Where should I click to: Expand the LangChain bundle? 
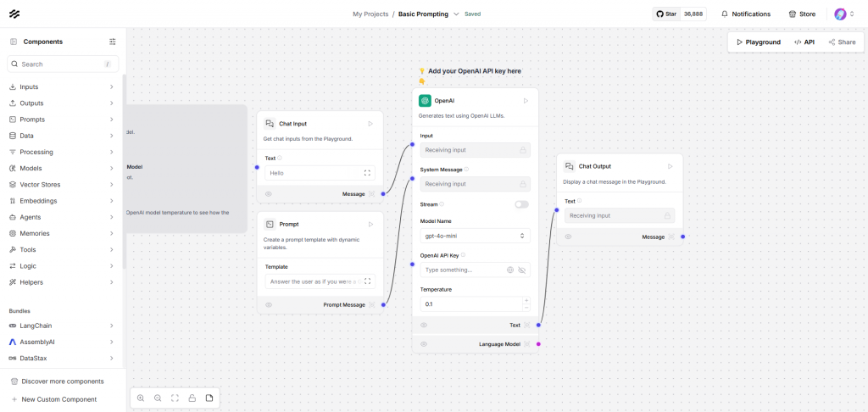coord(62,326)
